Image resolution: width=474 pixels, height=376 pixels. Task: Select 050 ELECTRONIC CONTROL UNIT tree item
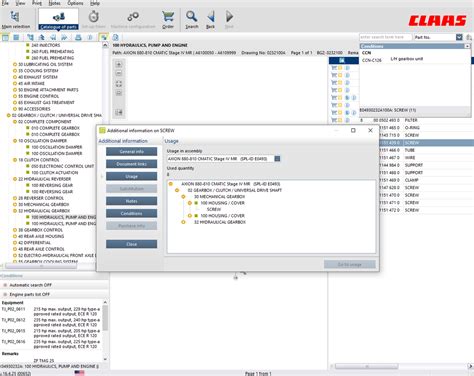[63, 166]
